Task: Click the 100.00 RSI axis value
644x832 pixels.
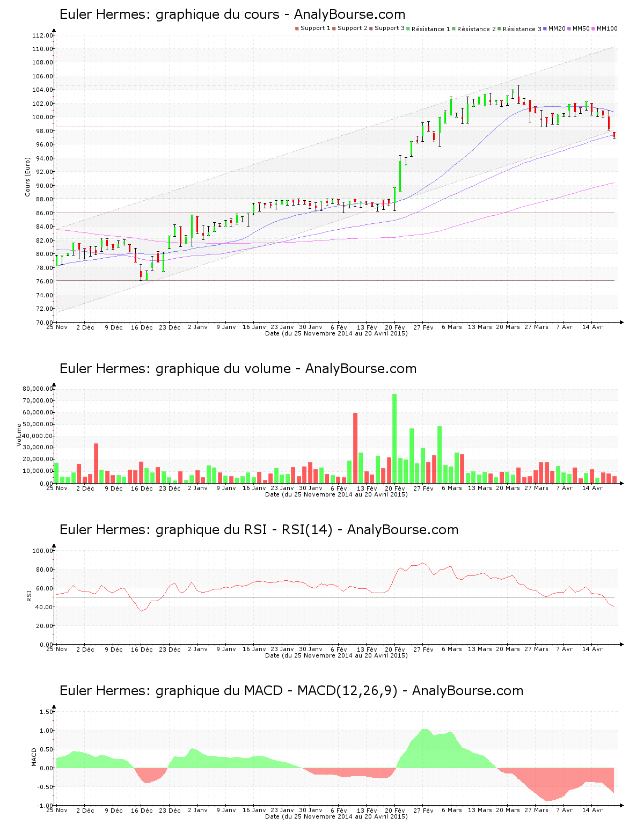Action: (43, 551)
